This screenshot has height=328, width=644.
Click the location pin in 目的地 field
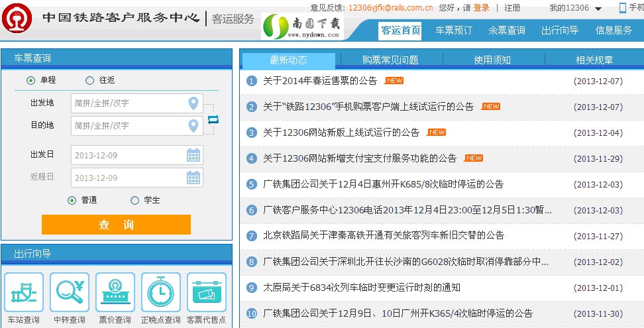[193, 126]
